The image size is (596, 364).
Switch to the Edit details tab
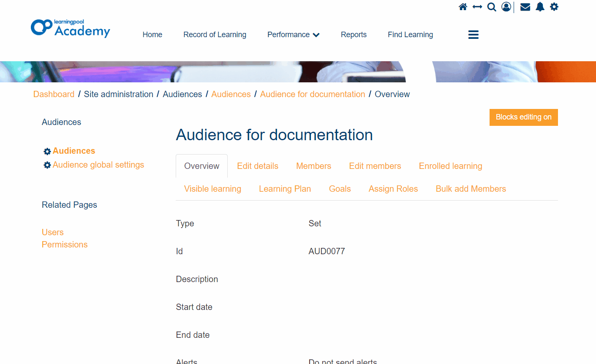[257, 166]
